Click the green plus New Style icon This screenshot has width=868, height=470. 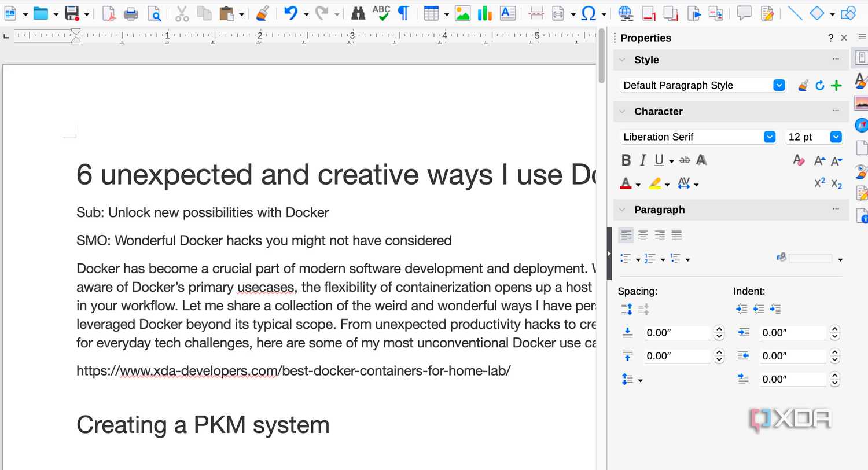pyautogui.click(x=836, y=86)
